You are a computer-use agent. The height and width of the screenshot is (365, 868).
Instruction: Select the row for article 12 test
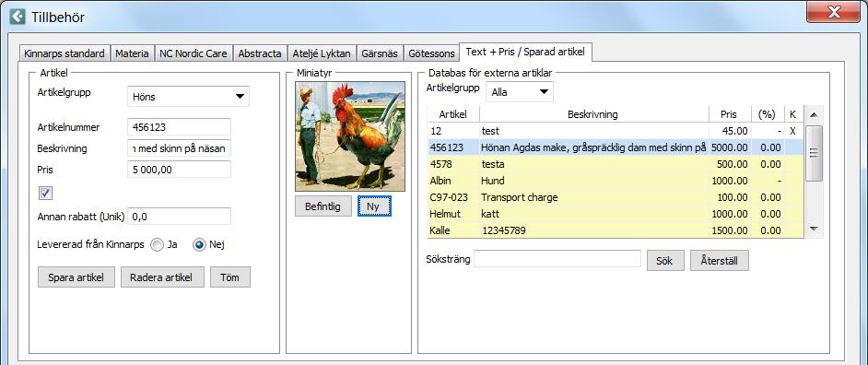click(615, 131)
